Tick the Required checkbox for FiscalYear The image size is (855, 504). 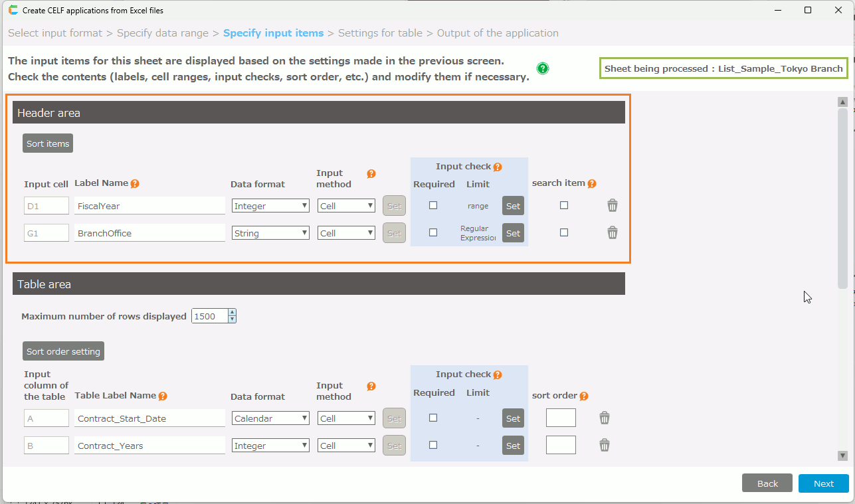[x=433, y=206]
